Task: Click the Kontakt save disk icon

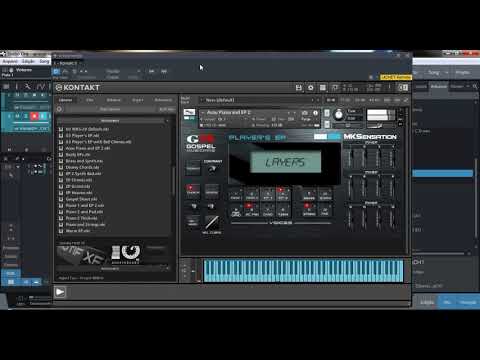Action: (x=299, y=88)
